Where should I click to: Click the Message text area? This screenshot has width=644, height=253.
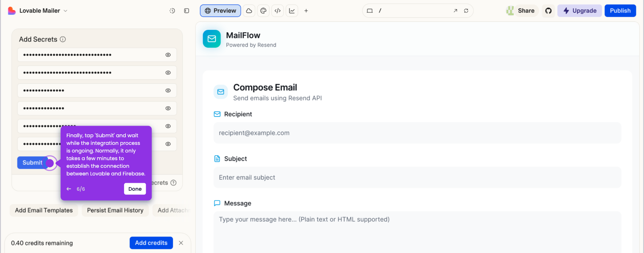click(x=417, y=232)
